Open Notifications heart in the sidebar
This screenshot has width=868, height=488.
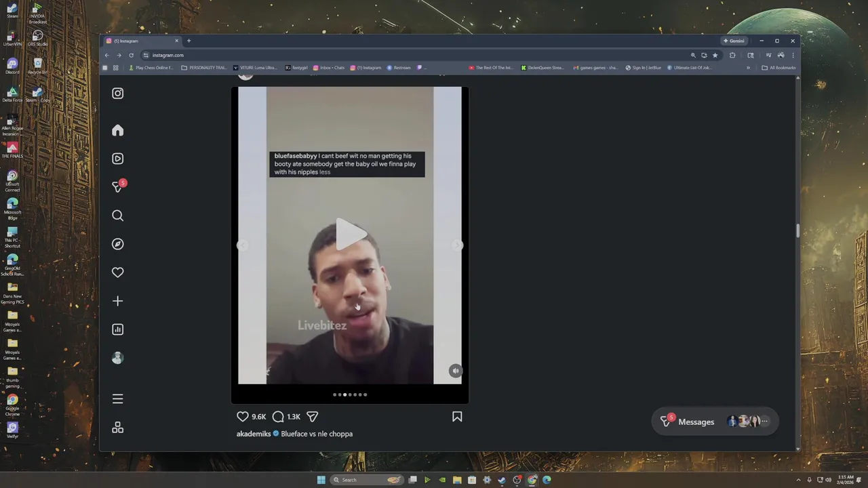[117, 272]
